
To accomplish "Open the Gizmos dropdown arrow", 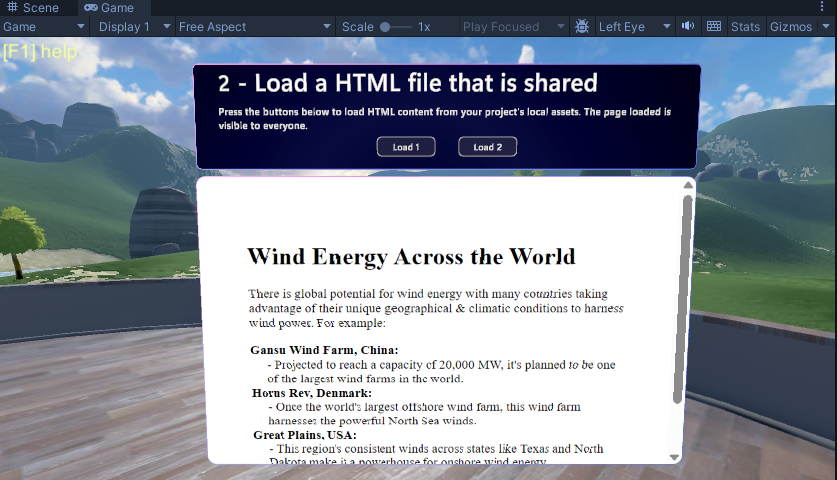I will coord(826,27).
